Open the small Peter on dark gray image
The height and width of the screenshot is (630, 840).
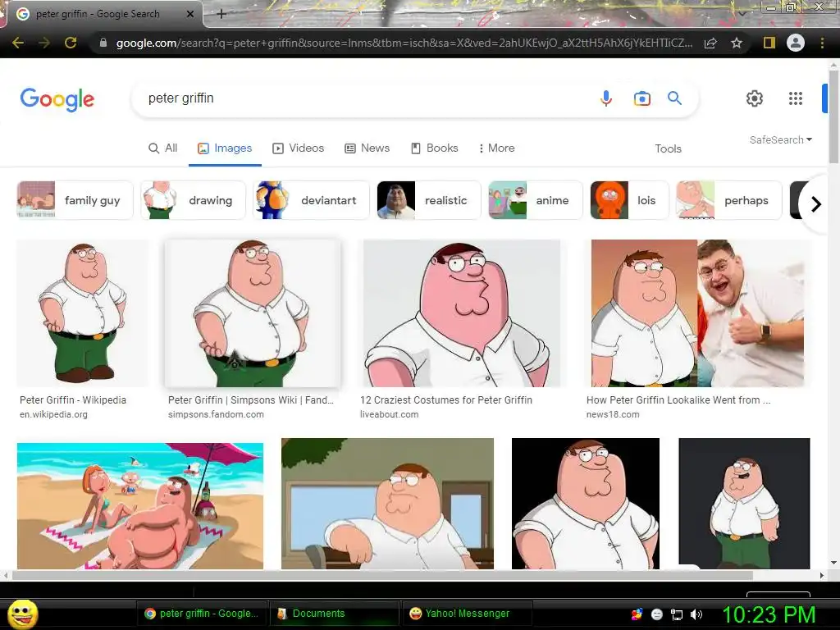(x=744, y=504)
